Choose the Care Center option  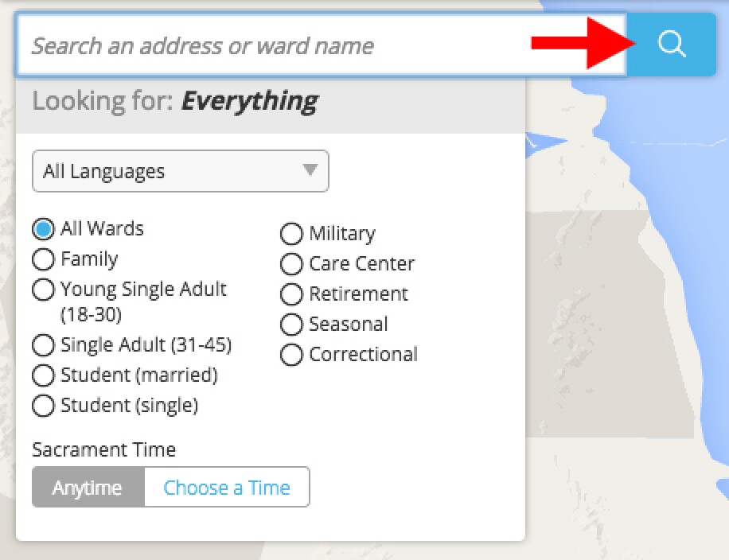click(x=292, y=264)
